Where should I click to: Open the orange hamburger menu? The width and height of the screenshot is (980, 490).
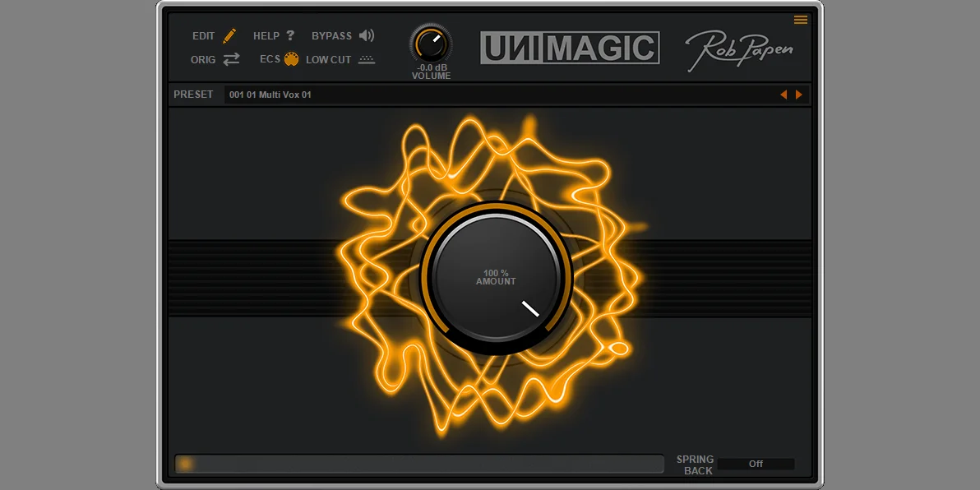coord(800,20)
